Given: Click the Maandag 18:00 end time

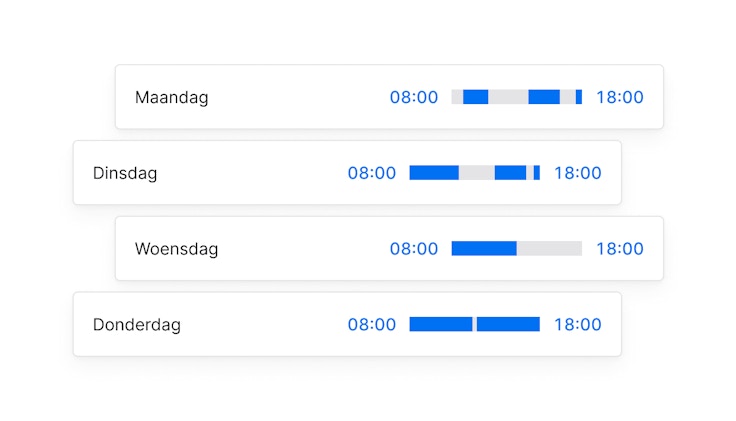Looking at the screenshot, I should (x=620, y=97).
